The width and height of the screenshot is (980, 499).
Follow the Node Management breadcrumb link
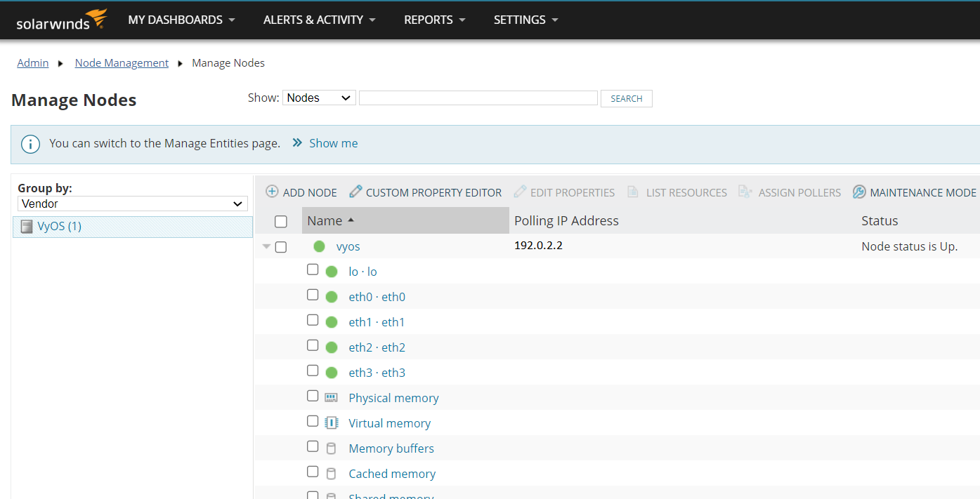[x=122, y=63]
